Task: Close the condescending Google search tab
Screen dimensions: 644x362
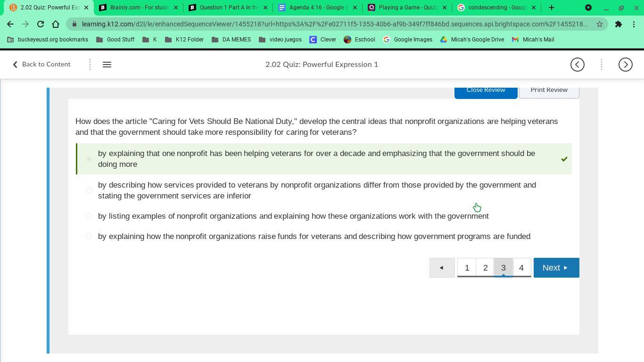Action: (534, 8)
